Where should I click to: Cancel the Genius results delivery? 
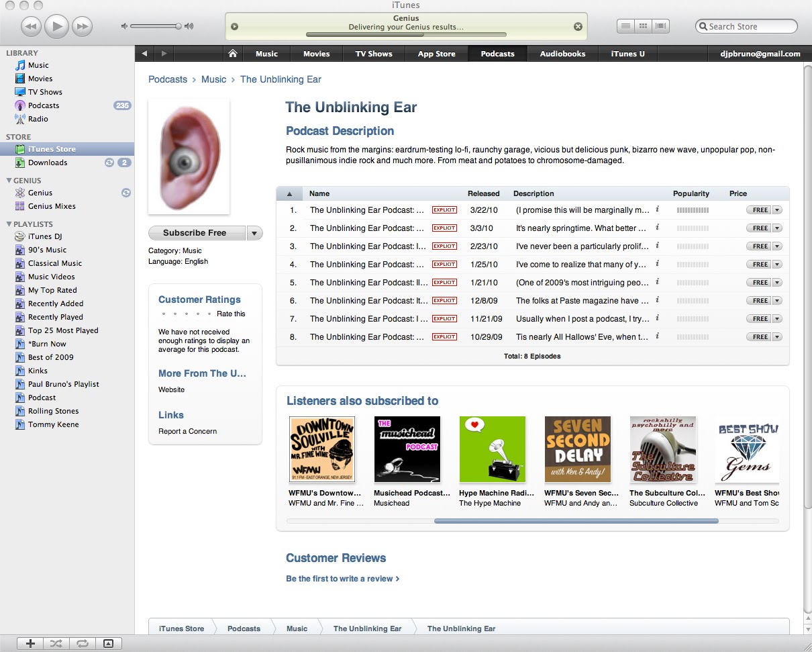578,27
